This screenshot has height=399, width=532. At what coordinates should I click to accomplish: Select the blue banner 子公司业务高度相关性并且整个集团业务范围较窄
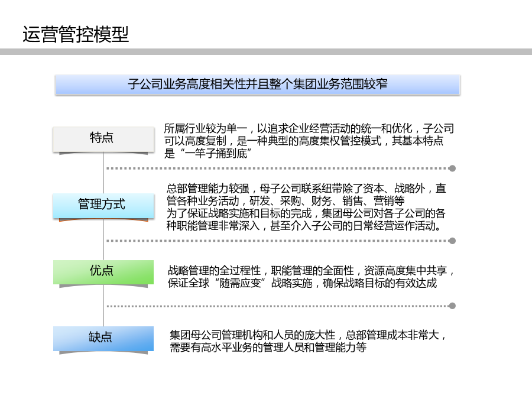point(258,85)
